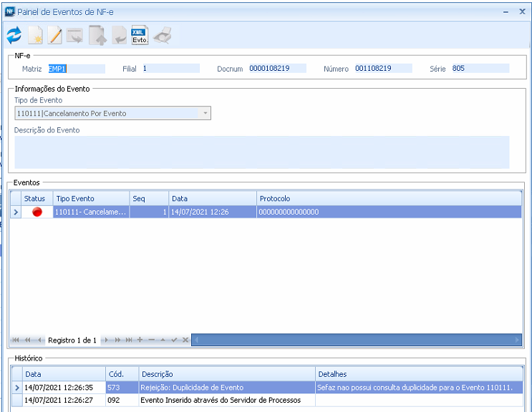Expand the Tipo de Evento dropdown
The width and height of the screenshot is (532, 412).
[205, 113]
